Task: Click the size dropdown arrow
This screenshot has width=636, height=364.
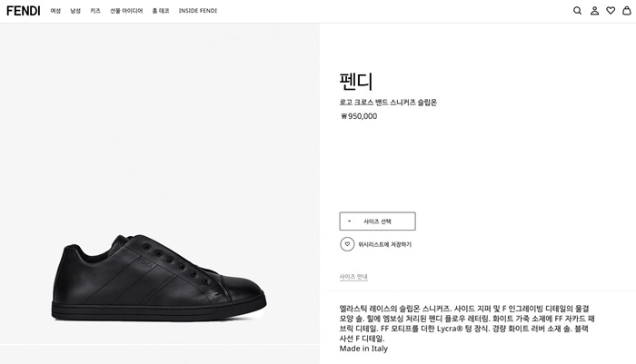Action: tap(349, 221)
